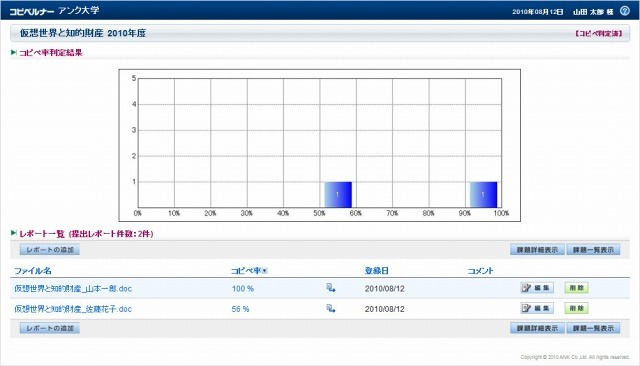The width and height of the screenshot is (640, 366).
Task: Click the top レポートの追加 button
Action: click(x=49, y=249)
